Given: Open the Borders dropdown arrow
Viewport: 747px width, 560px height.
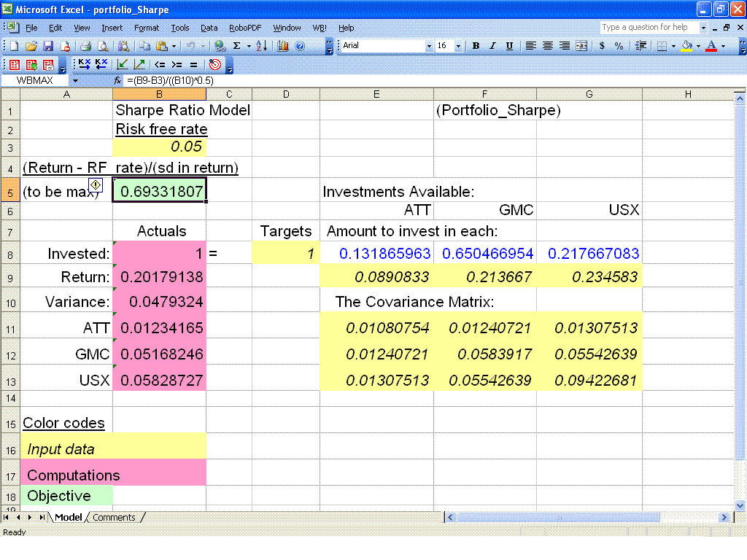Looking at the screenshot, I should (673, 46).
